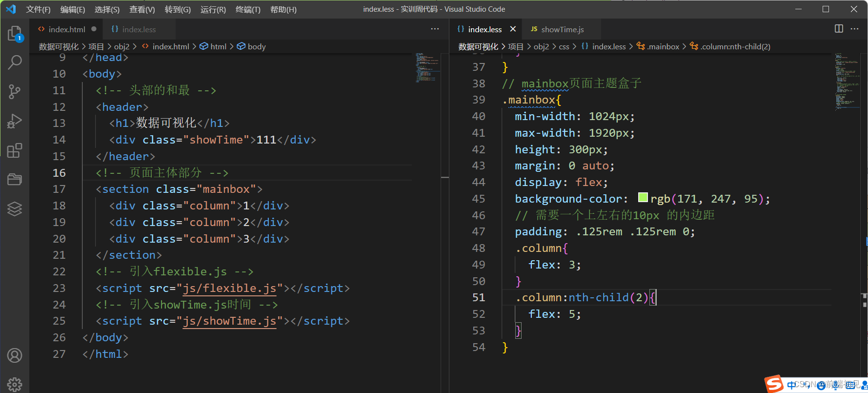
Task: Click the flex: 3 declaration
Action: tap(554, 265)
